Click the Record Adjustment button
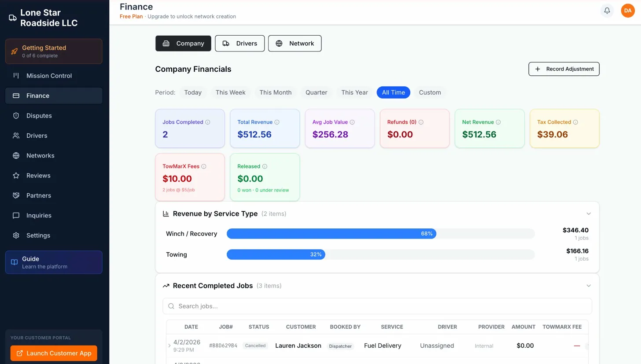Screen dimensions: 641x364 click(564, 69)
